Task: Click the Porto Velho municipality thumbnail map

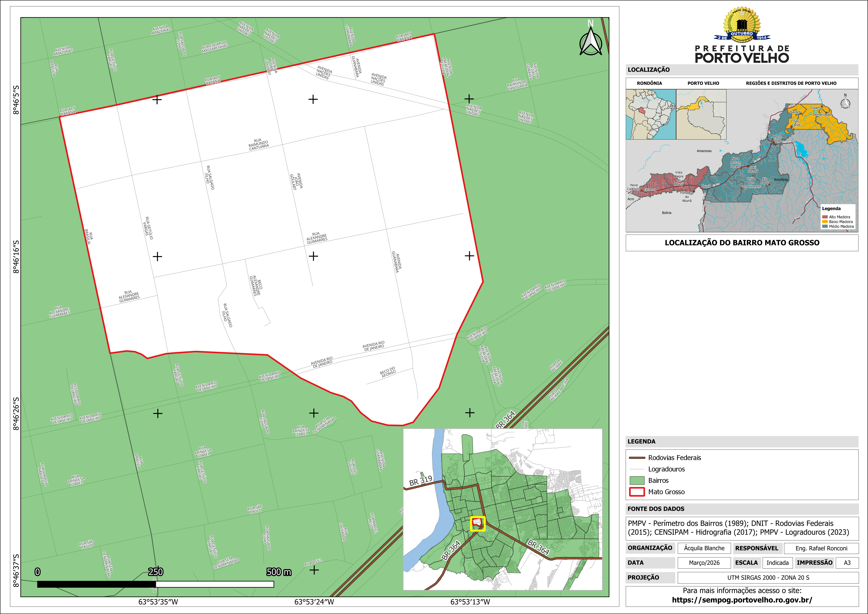Action: pyautogui.click(x=701, y=114)
